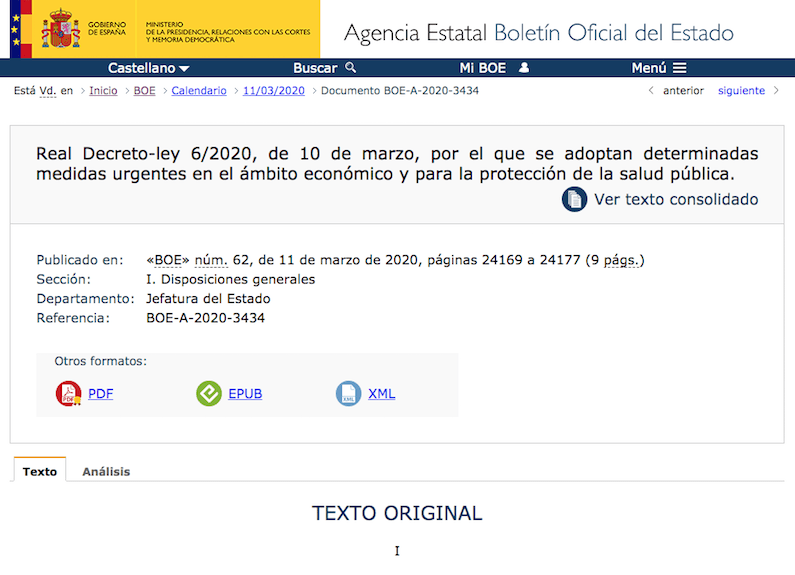Image resolution: width=795 pixels, height=575 pixels.
Task: Open the Menú hamburger icon
Action: pyautogui.click(x=679, y=68)
